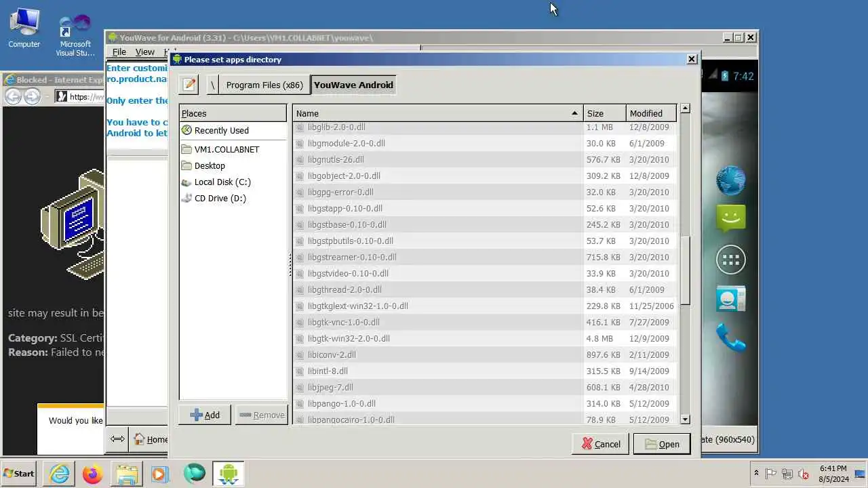Open the View menu in YouWave
Screen dimensions: 868x488
point(144,52)
